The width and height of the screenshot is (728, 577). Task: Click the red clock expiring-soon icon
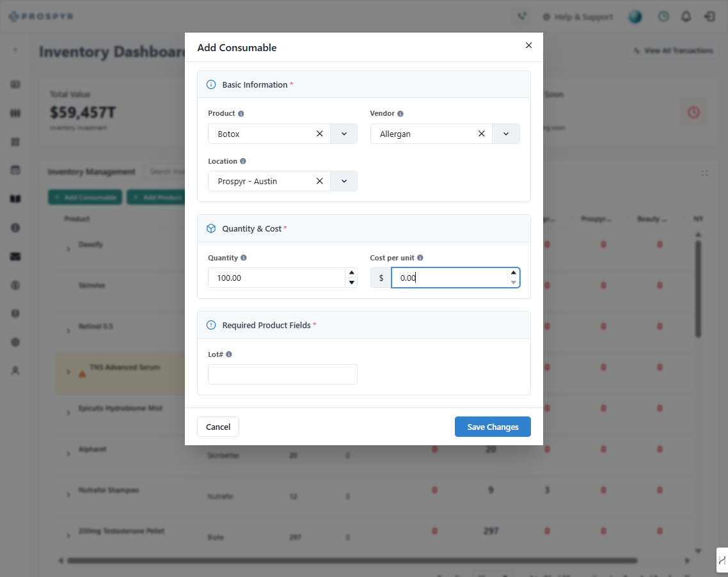[x=693, y=112]
